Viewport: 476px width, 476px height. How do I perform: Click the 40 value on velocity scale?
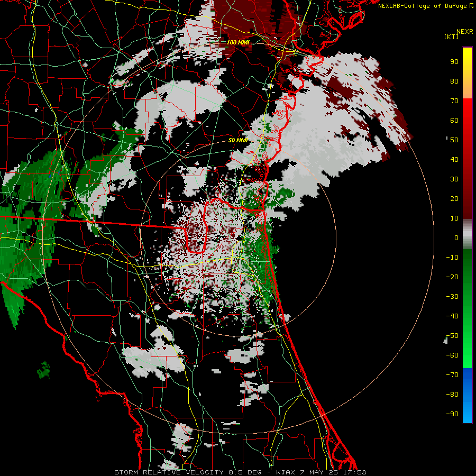(x=454, y=160)
